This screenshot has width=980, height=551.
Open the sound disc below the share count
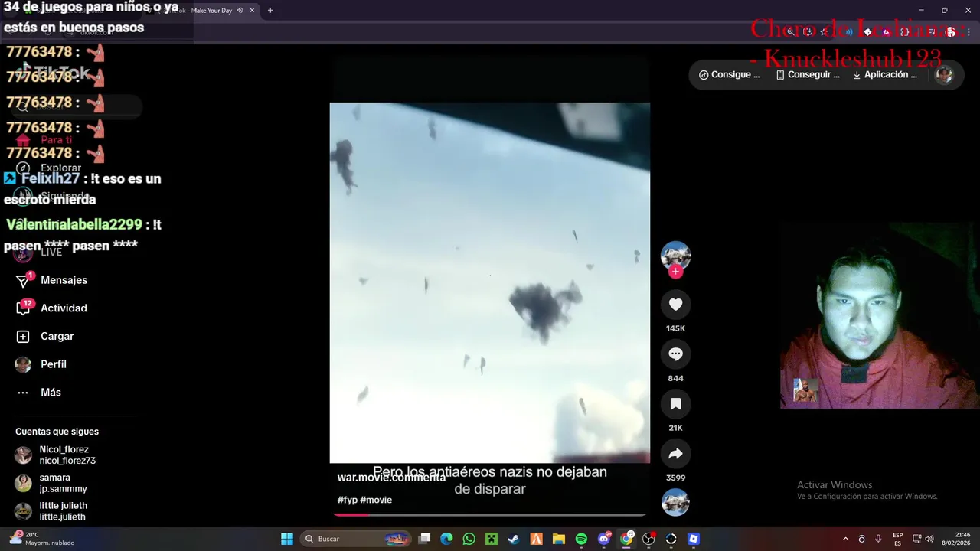tap(675, 503)
